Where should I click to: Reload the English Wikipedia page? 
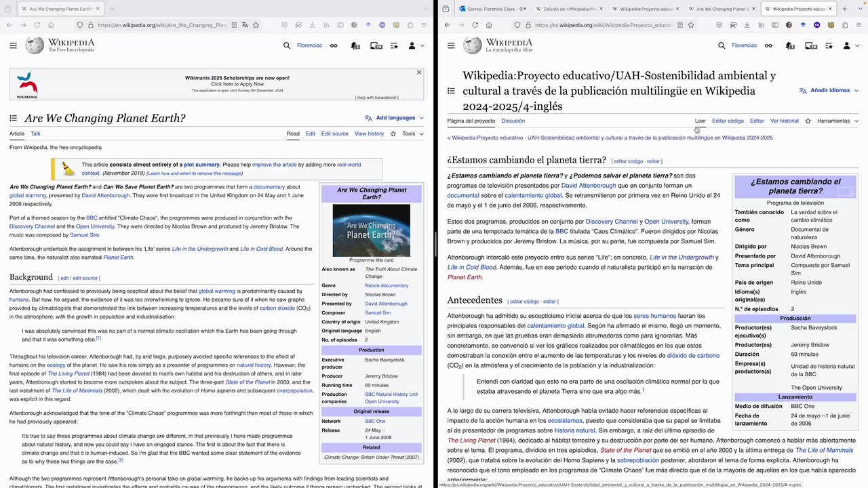pos(37,25)
